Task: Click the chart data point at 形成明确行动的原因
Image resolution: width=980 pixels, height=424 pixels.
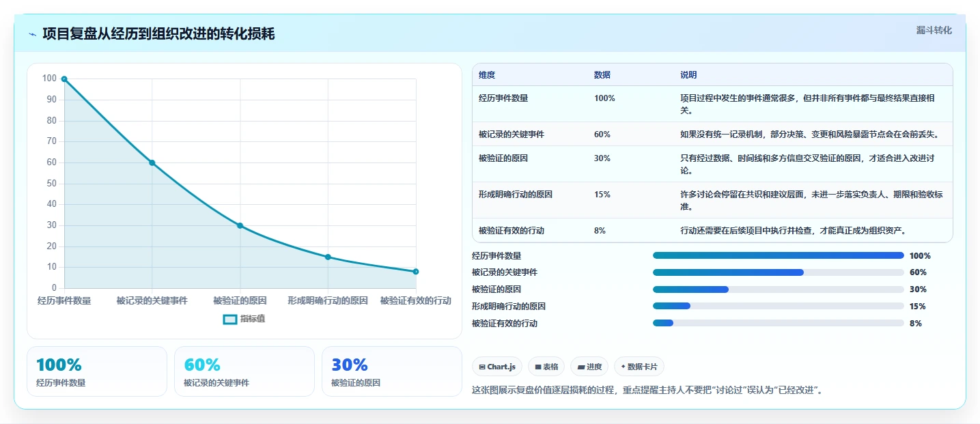Action: tap(328, 257)
